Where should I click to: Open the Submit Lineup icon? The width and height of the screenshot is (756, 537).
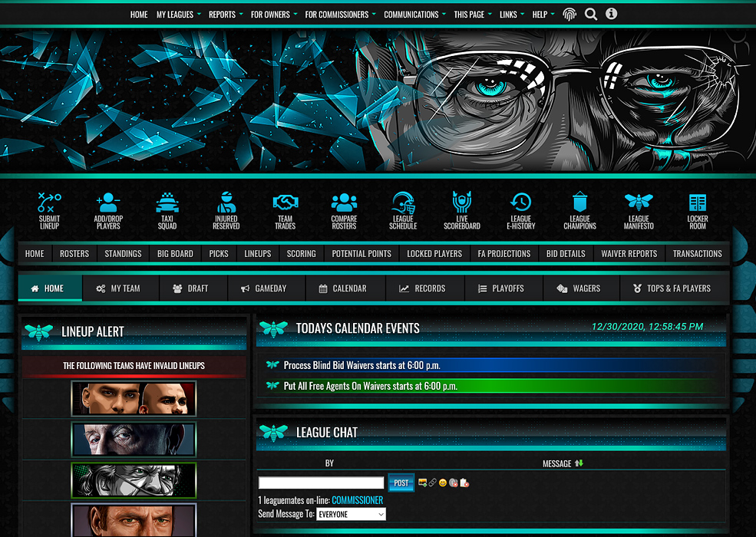pyautogui.click(x=49, y=211)
